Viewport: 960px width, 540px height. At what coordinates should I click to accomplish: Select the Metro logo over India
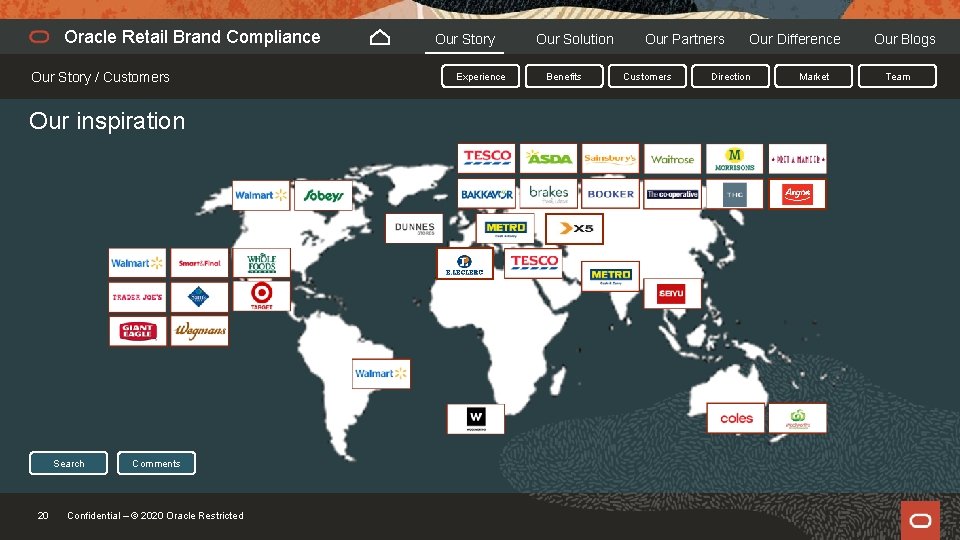click(610, 276)
